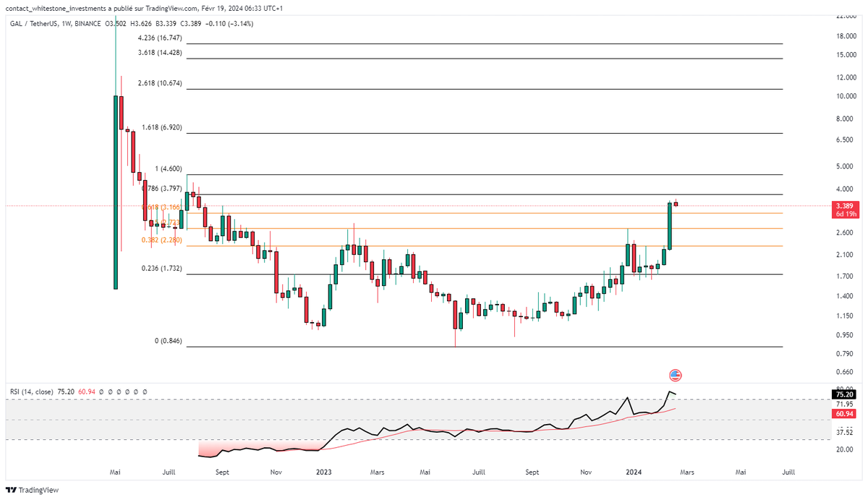Click the 2023 label on time axis
The height and width of the screenshot is (500, 868).
(324, 472)
